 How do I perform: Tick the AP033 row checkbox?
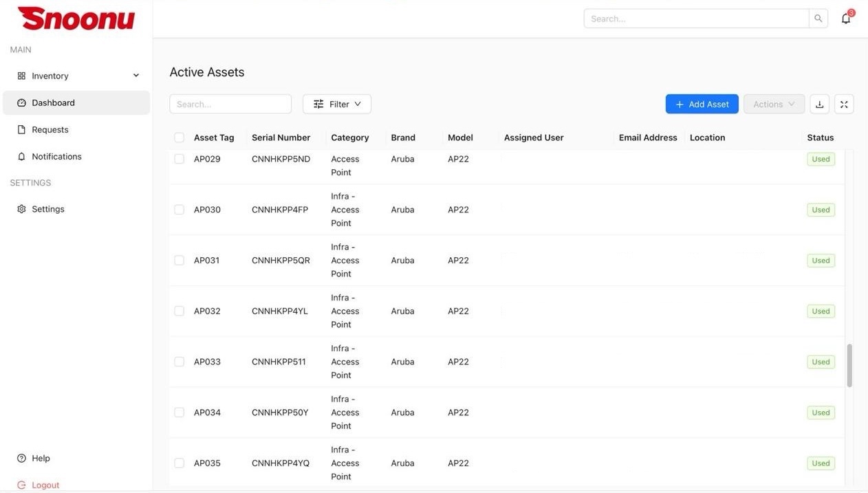(x=180, y=362)
